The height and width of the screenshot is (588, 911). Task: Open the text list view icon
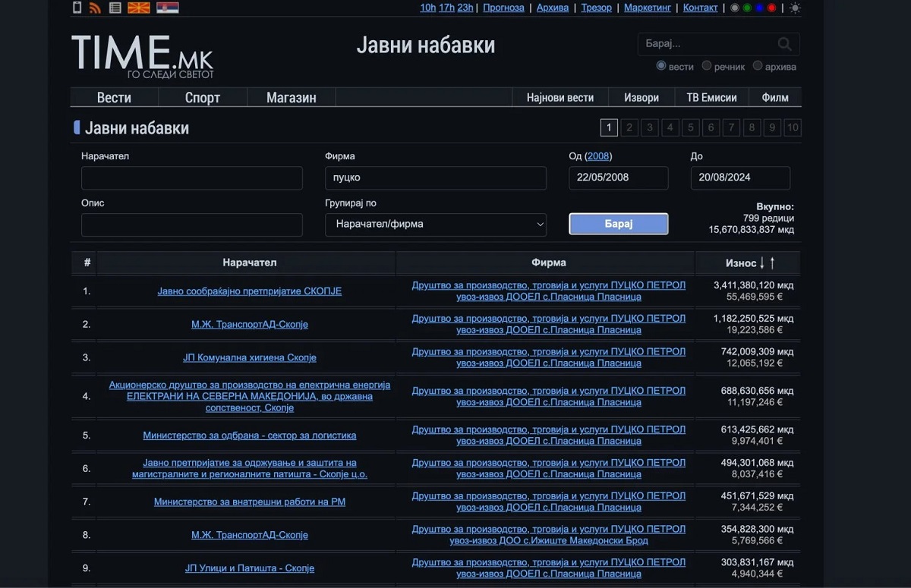click(x=115, y=8)
